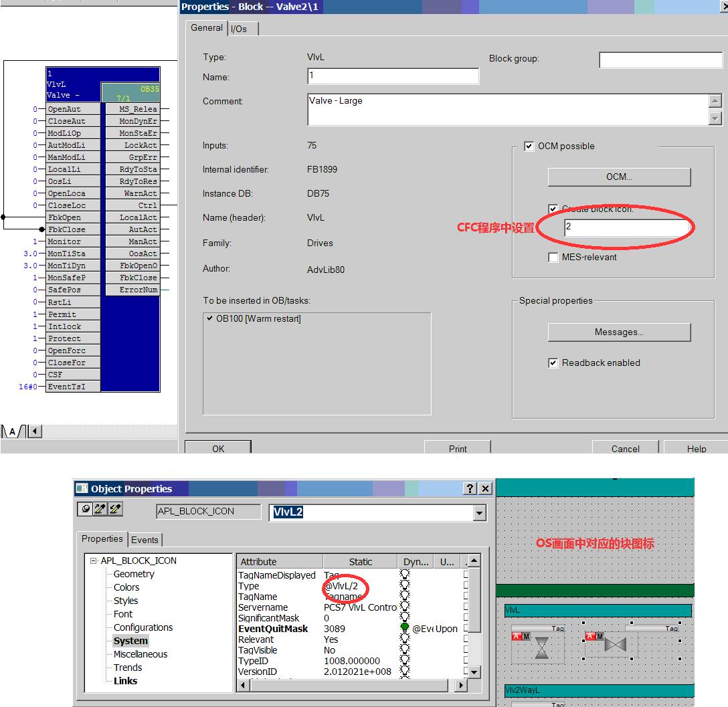Select the Trends tree item

click(128, 668)
